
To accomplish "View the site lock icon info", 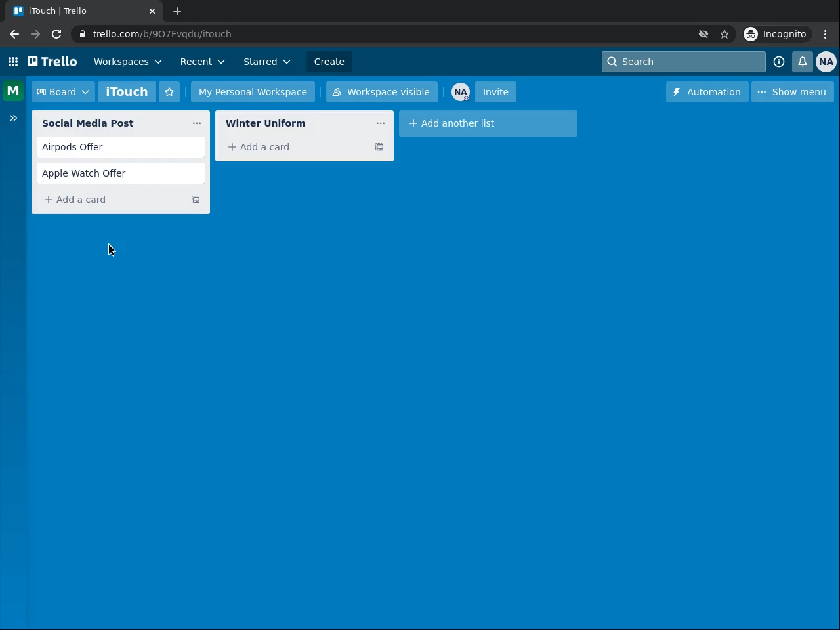I will [82, 34].
